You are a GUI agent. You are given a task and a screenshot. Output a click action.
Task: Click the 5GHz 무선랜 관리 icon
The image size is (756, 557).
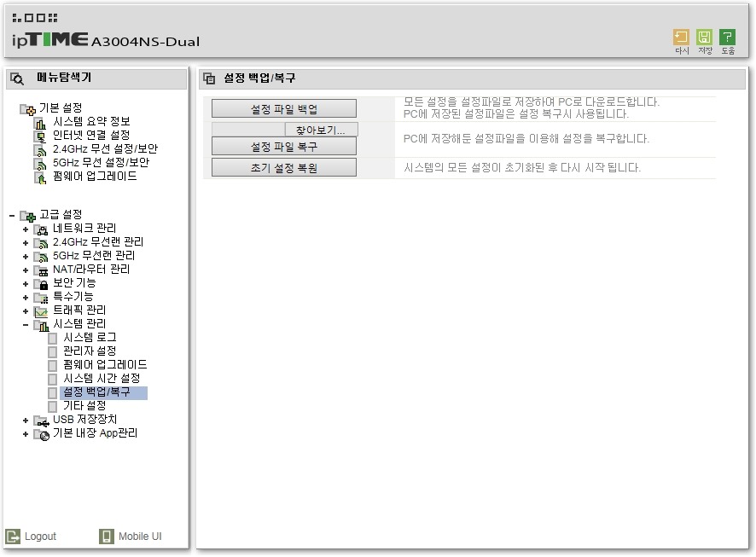(41, 257)
